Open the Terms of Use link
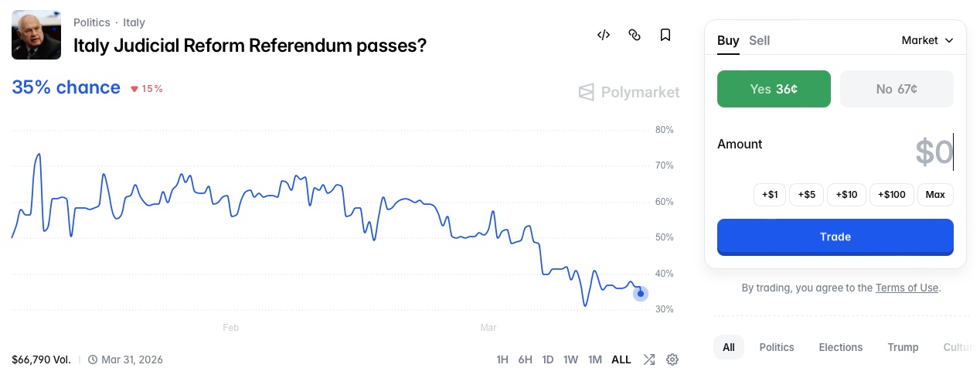This screenshot has width=980, height=368. [907, 288]
